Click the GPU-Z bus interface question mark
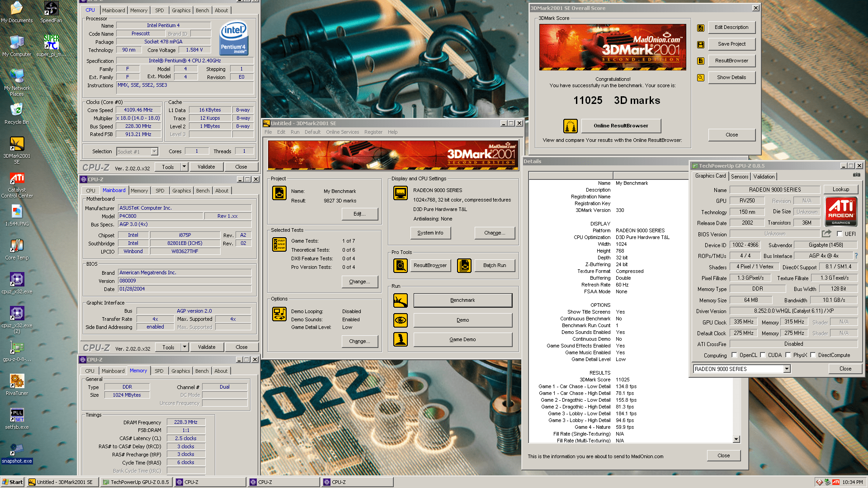Screen dimensions: 868x488 pyautogui.click(x=856, y=256)
